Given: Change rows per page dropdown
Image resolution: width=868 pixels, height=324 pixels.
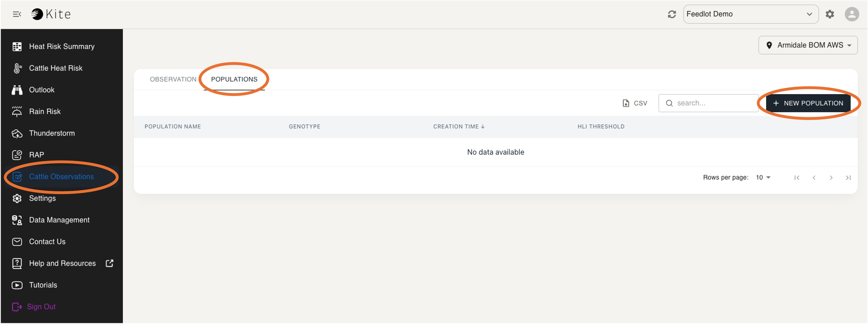Looking at the screenshot, I should (x=763, y=178).
